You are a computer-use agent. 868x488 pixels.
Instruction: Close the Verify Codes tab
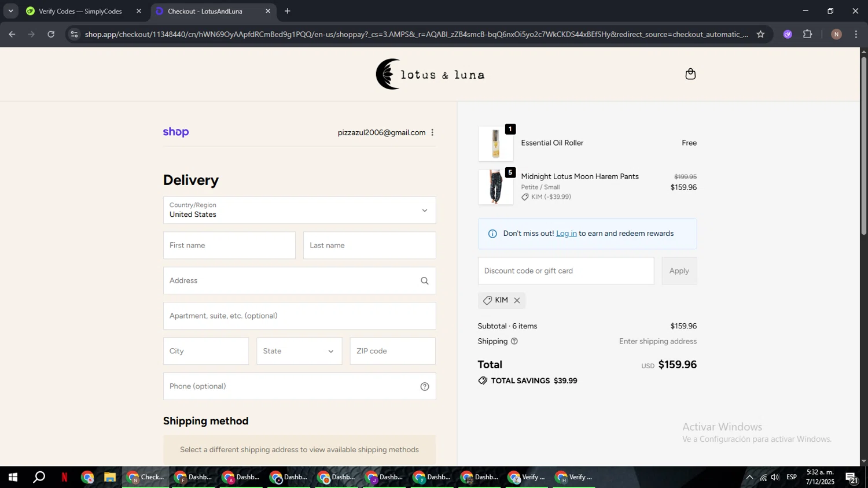tap(139, 11)
